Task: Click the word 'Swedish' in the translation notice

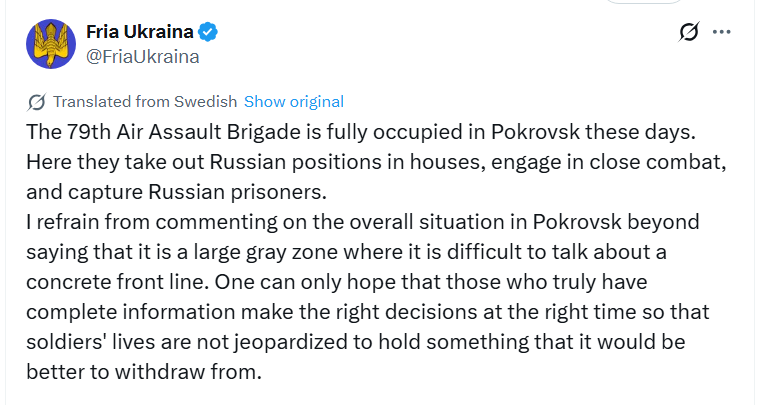Action: [x=206, y=101]
